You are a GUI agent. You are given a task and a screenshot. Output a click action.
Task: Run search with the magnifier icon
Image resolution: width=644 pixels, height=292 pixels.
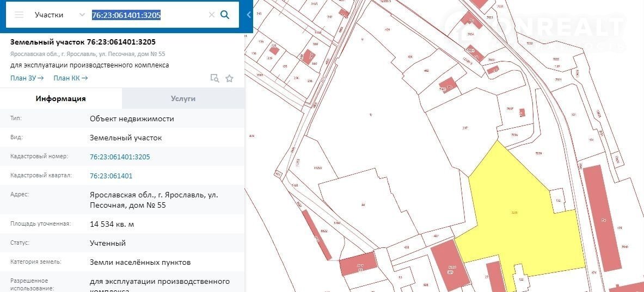(225, 15)
